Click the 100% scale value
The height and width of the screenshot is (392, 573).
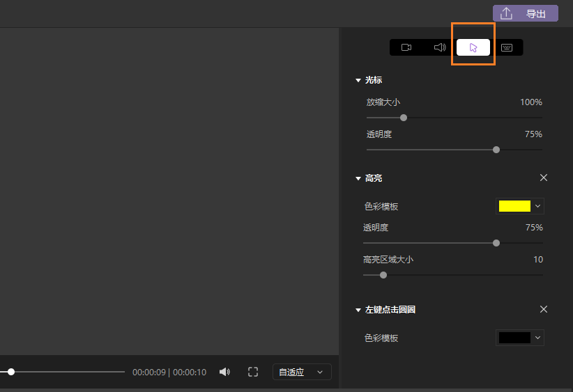531,102
